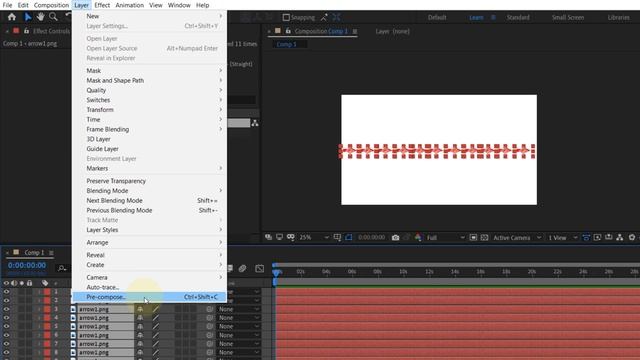Choose Auto-trace from the Layer menu

pos(149,287)
